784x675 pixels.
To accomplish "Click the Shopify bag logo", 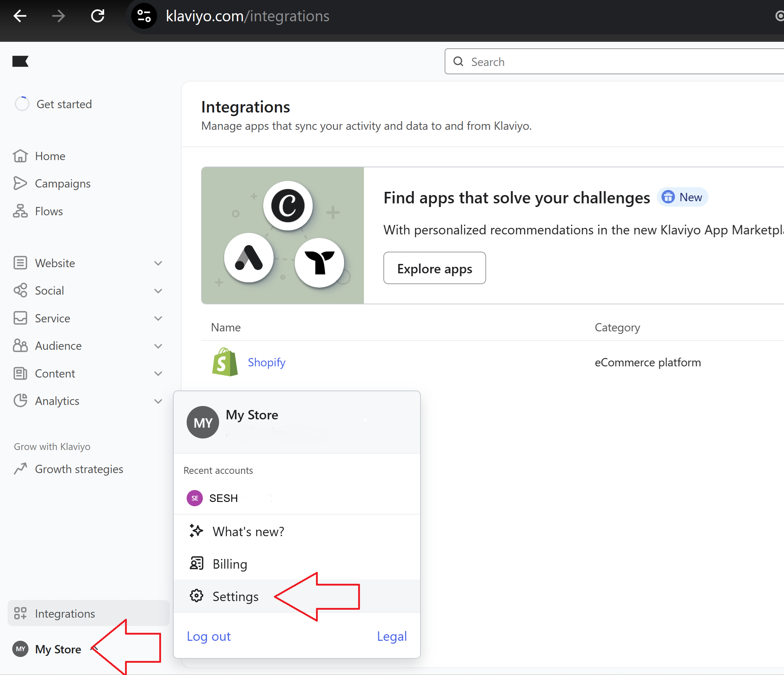I will click(x=225, y=362).
